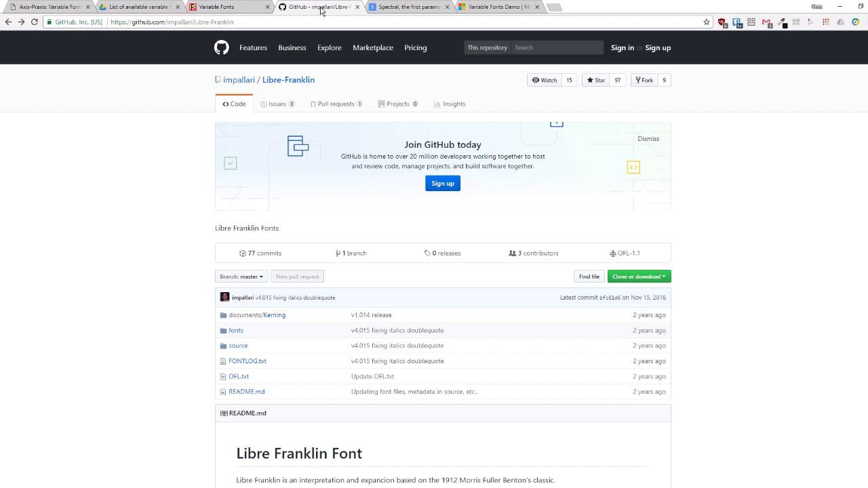The width and height of the screenshot is (868, 488).
Task: Click the impallari owner link
Action: tap(239, 80)
